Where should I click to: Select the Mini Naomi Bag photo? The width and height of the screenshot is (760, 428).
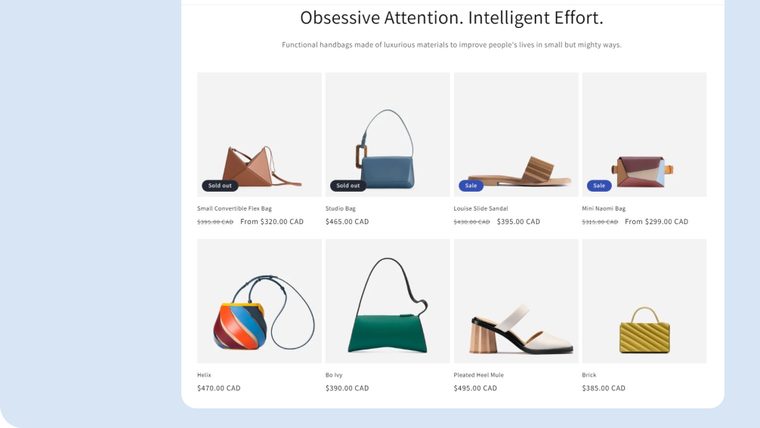[x=644, y=133]
